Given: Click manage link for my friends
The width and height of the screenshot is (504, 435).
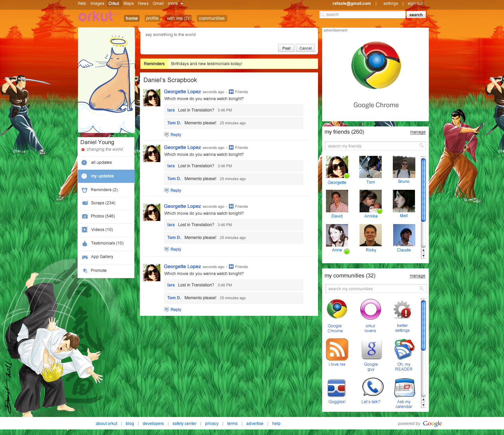Looking at the screenshot, I should pos(418,132).
